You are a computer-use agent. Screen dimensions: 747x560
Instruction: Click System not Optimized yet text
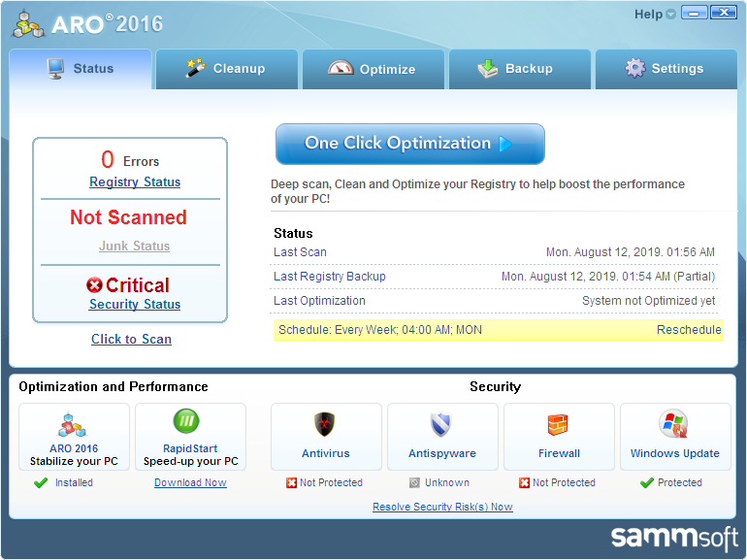[x=648, y=301]
